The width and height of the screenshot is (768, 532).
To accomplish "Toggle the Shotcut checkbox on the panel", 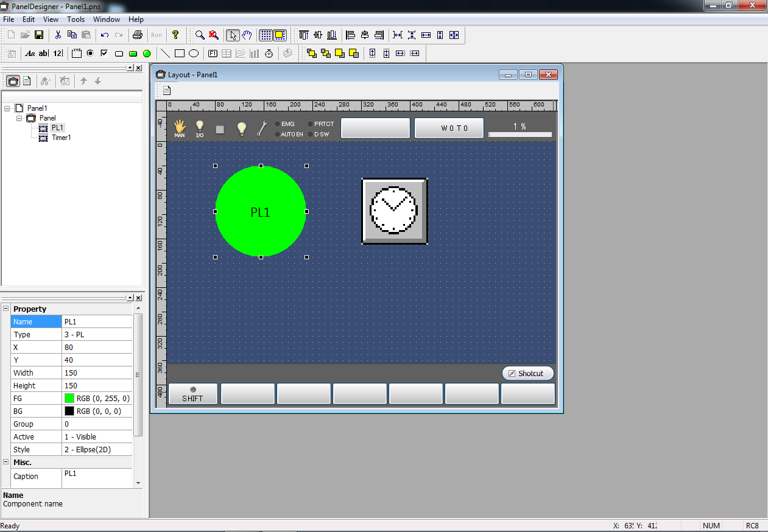I will pyautogui.click(x=512, y=374).
